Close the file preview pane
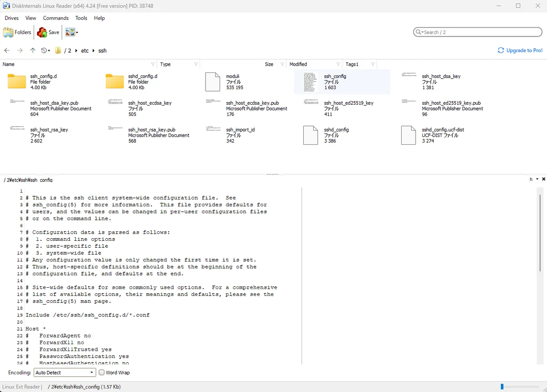The width and height of the screenshot is (547, 392). (x=543, y=179)
